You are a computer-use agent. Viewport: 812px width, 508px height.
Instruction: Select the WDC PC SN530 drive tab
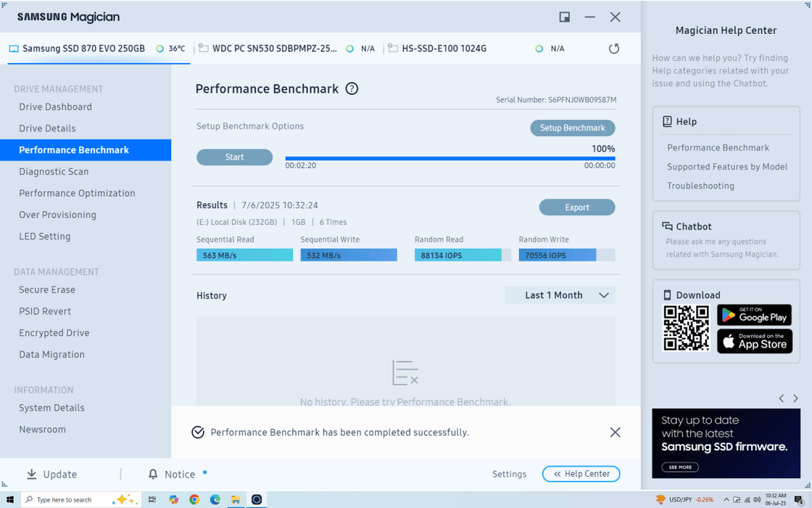click(x=274, y=49)
